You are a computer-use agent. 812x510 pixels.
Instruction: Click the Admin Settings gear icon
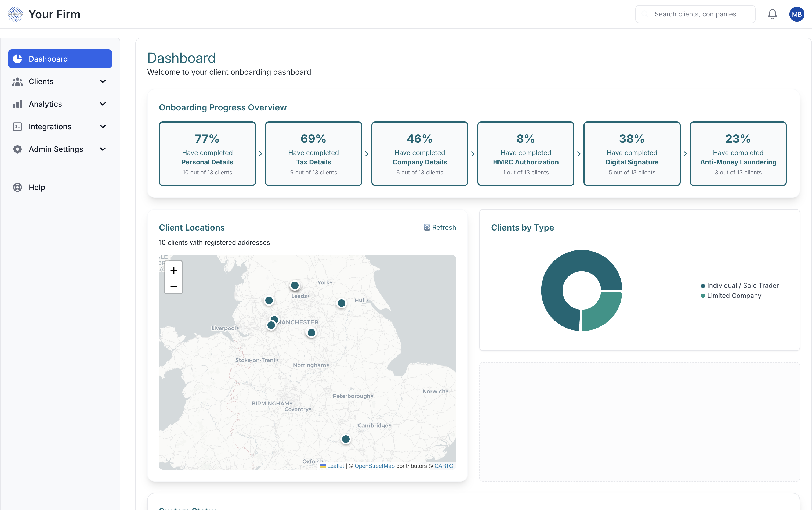[17, 149]
